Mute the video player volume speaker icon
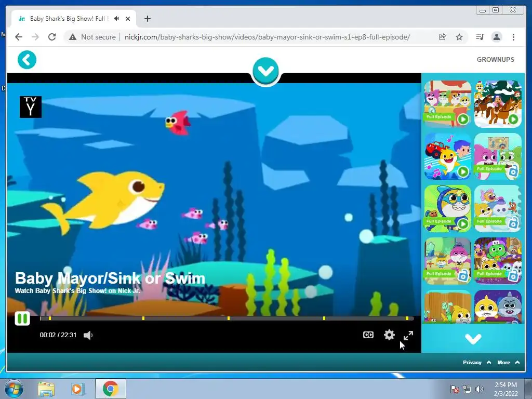The width and height of the screenshot is (532, 399). pos(88,335)
